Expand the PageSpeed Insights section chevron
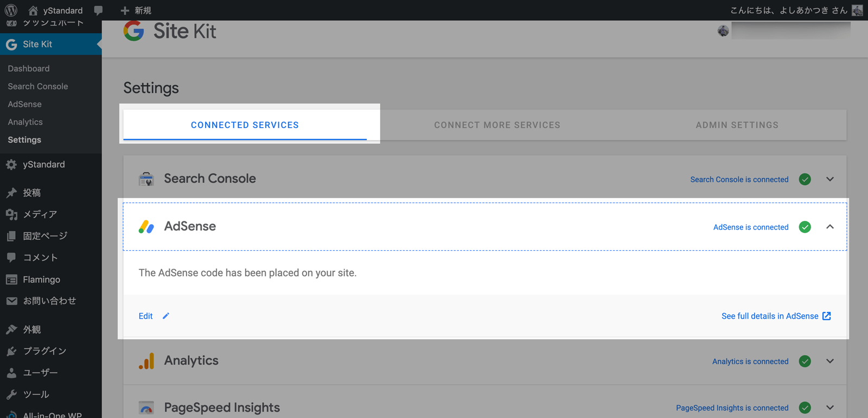 830,408
